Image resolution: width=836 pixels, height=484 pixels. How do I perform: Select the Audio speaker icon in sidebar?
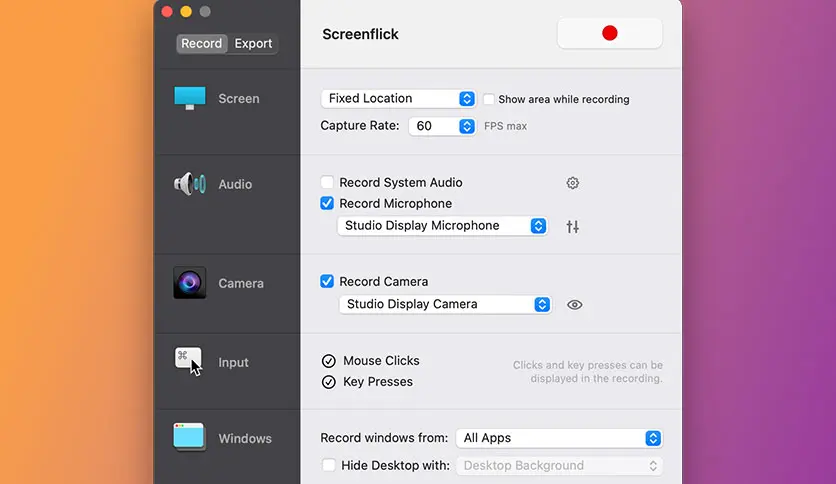[x=190, y=184]
